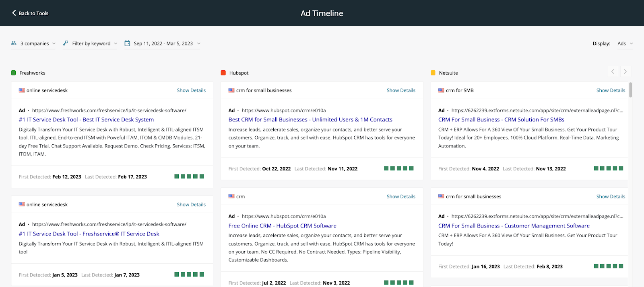Viewport: 644px width, 287px height.
Task: Click the Ad Timeline page title
Action: click(322, 13)
